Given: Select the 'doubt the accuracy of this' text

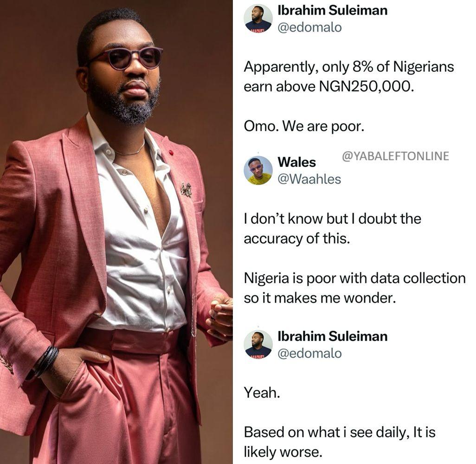Looking at the screenshot, I should point(332,228).
